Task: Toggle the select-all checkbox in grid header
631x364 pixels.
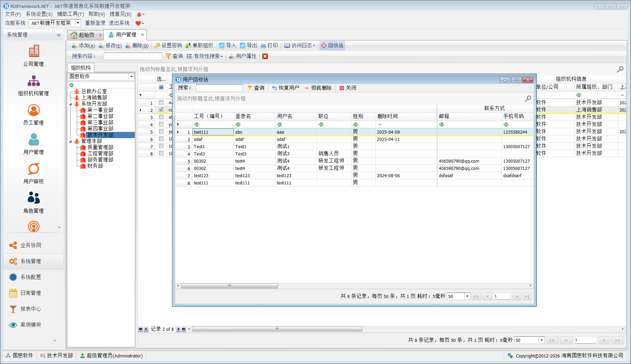Action: point(161,87)
